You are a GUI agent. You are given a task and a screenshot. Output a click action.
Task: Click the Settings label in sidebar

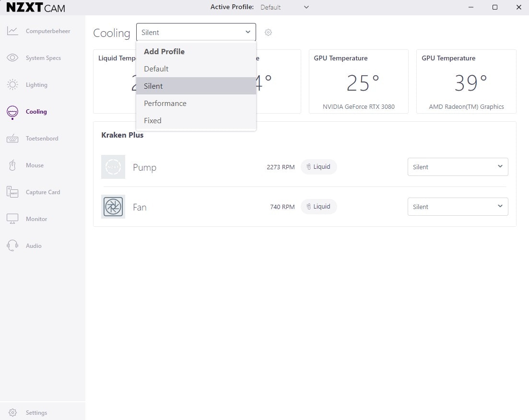36,413
